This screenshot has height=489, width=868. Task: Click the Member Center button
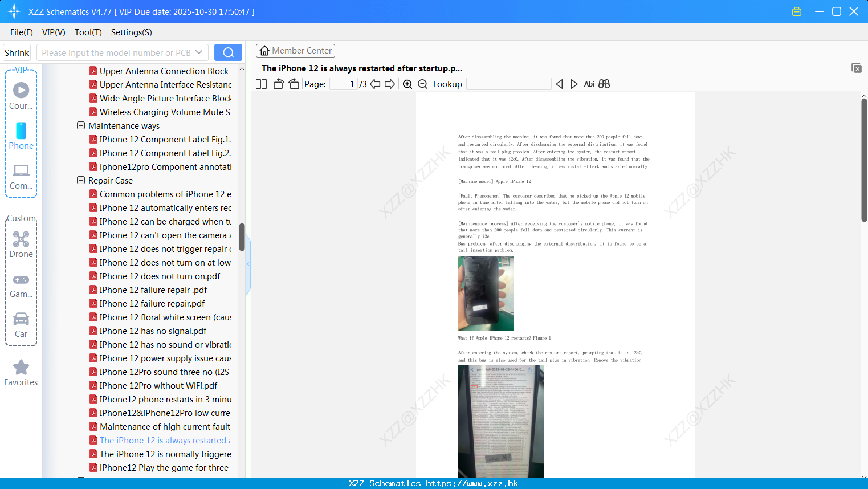tap(295, 51)
